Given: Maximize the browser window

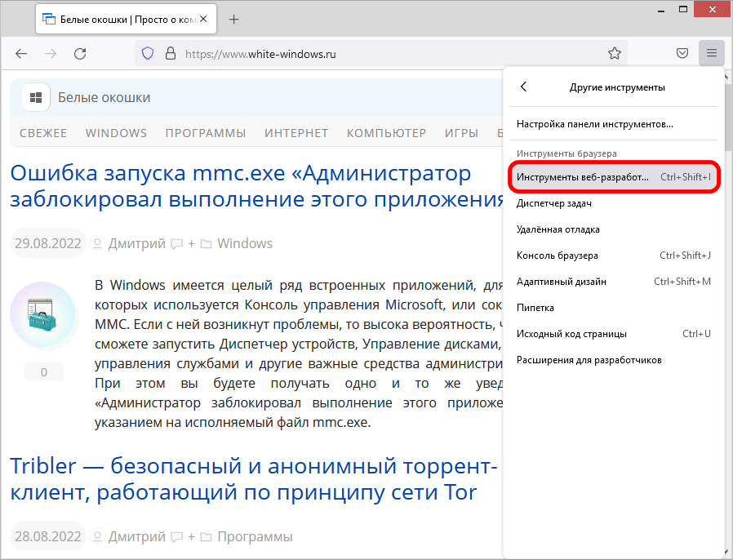Looking at the screenshot, I should [683, 10].
